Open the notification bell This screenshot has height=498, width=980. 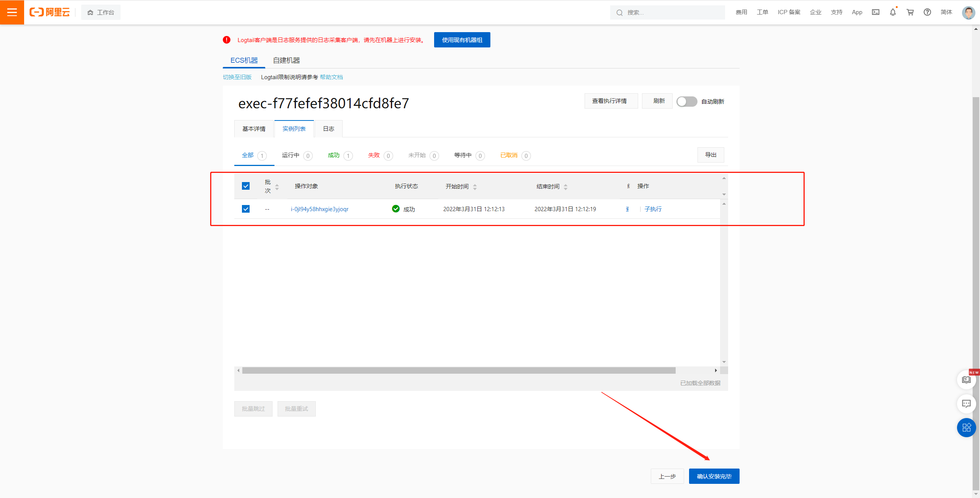pos(893,12)
